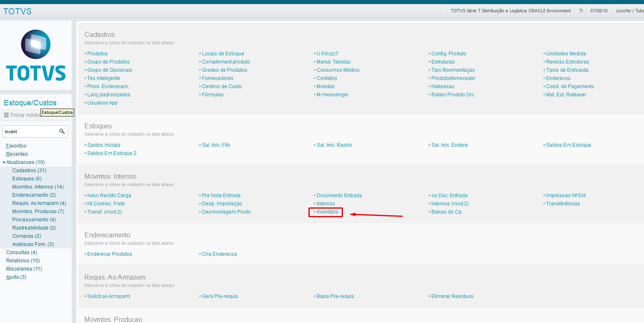Image resolution: width=644 pixels, height=323 pixels.
Task: Click the TOTVS logo image
Action: point(36,55)
